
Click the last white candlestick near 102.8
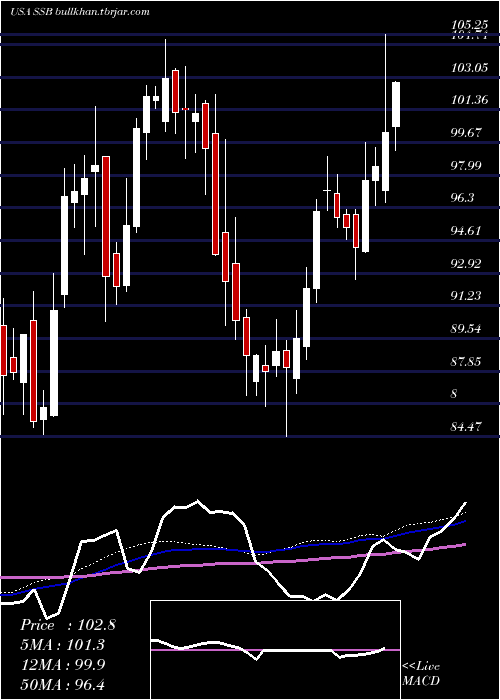coord(396,104)
